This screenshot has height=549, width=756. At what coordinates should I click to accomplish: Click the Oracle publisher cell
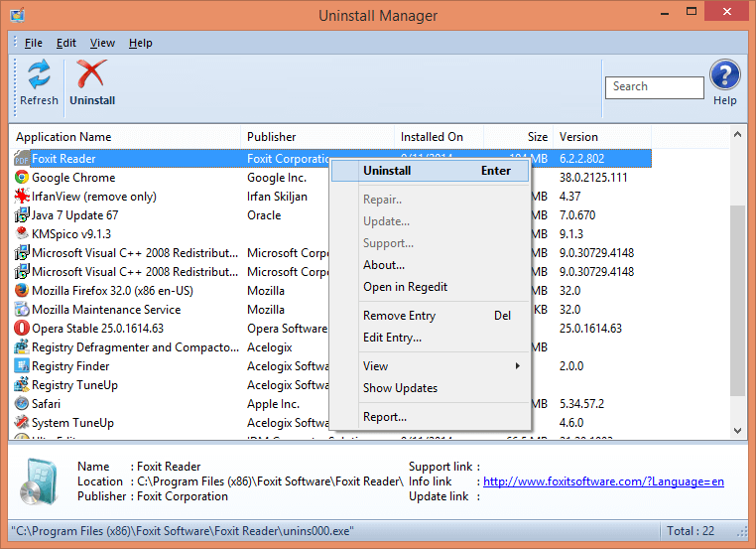pos(264,215)
